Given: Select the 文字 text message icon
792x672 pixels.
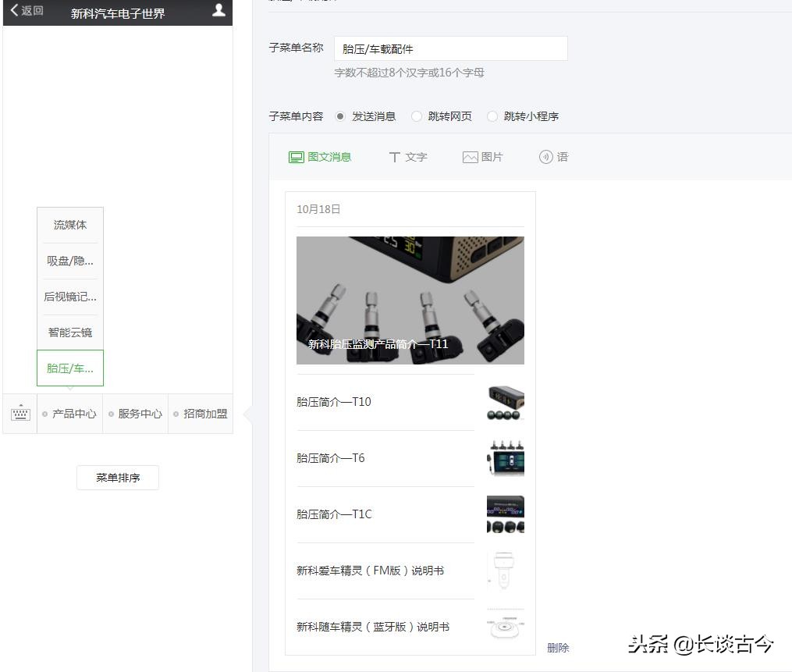Looking at the screenshot, I should point(407,156).
